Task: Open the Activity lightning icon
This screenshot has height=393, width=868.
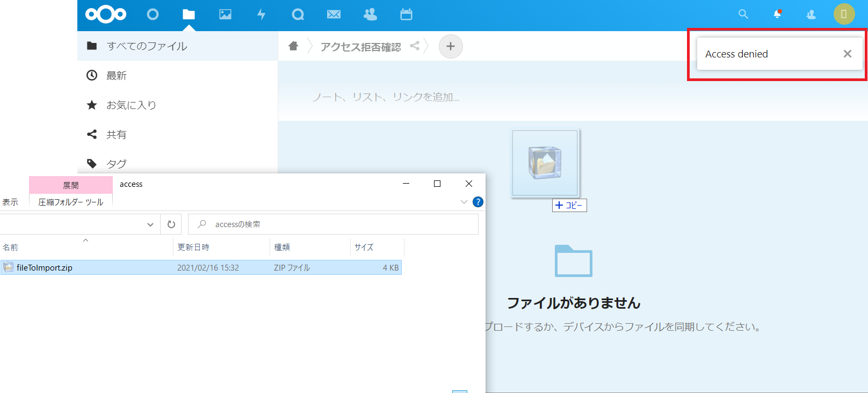Action: coord(262,14)
